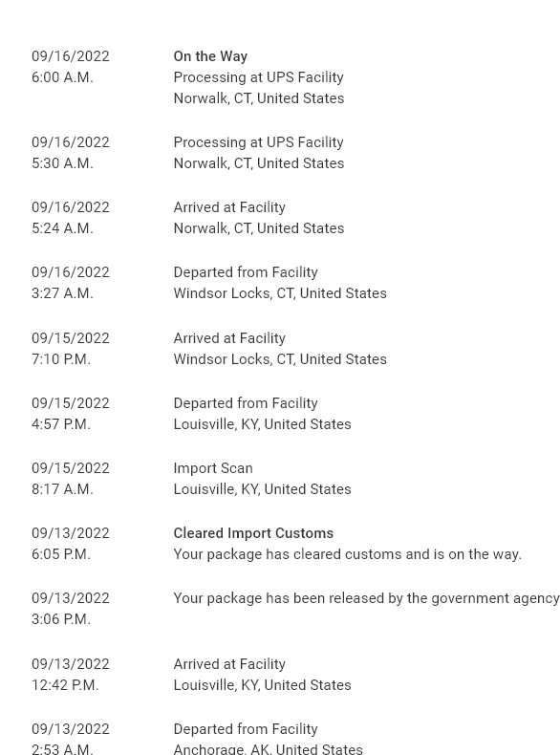Click 'Anchorage, AK, United States' location
Image resolution: width=560 pixels, height=755 pixels.
268,748
